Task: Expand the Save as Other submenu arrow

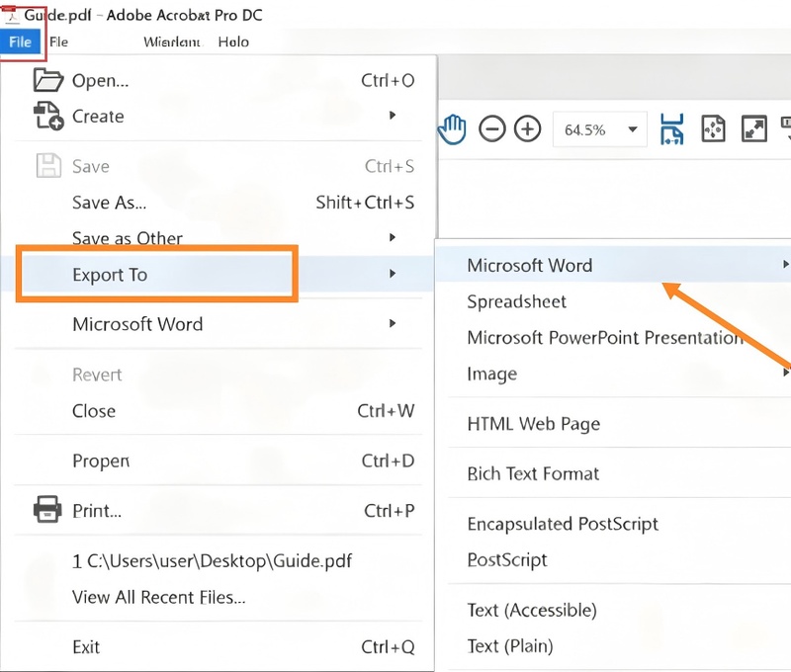Action: [393, 237]
